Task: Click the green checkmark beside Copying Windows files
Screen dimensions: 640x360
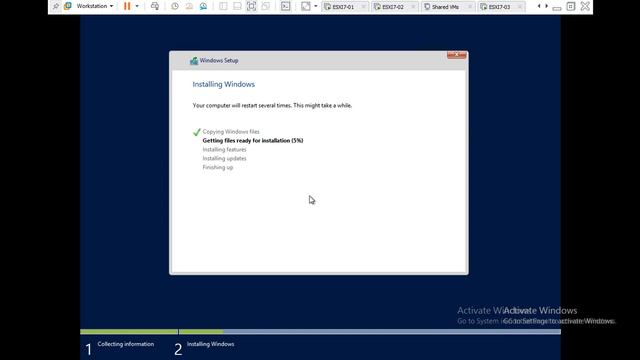Action: (x=197, y=132)
